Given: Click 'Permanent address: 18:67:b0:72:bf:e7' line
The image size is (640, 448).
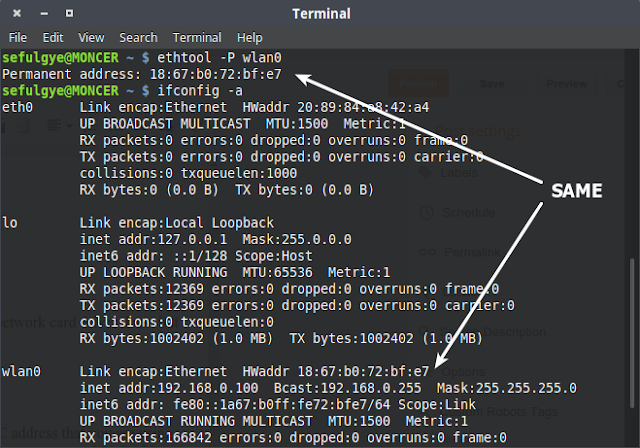Looking at the screenshot, I should pos(142,74).
